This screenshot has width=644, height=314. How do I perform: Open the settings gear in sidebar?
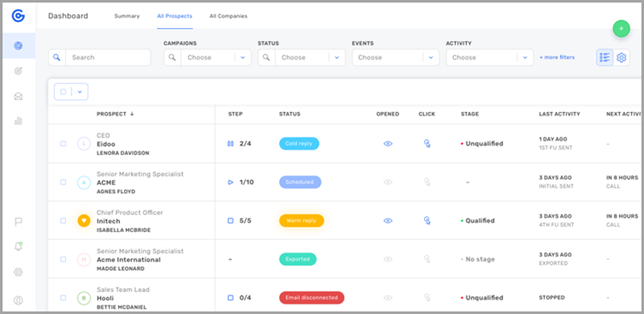pos(18,272)
